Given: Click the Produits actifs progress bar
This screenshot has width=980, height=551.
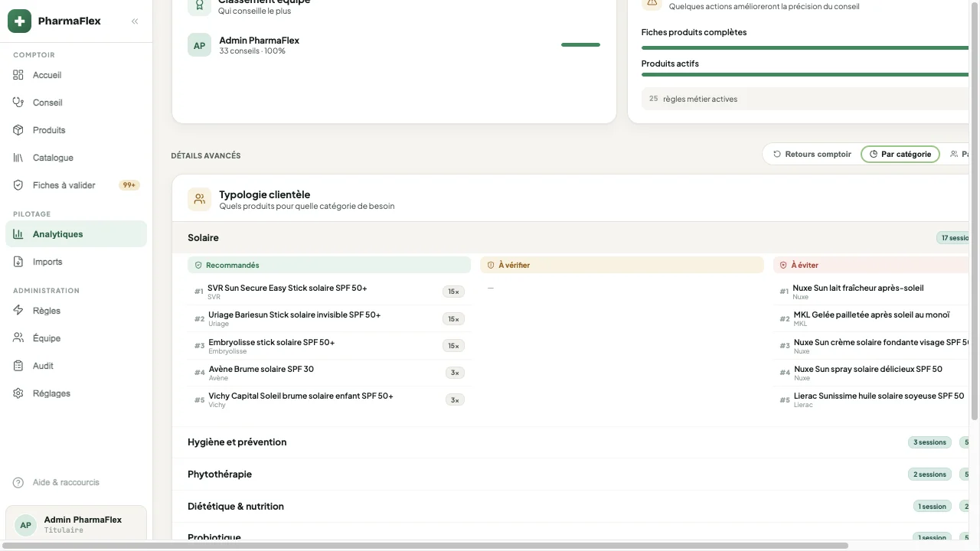Looking at the screenshot, I should point(805,75).
